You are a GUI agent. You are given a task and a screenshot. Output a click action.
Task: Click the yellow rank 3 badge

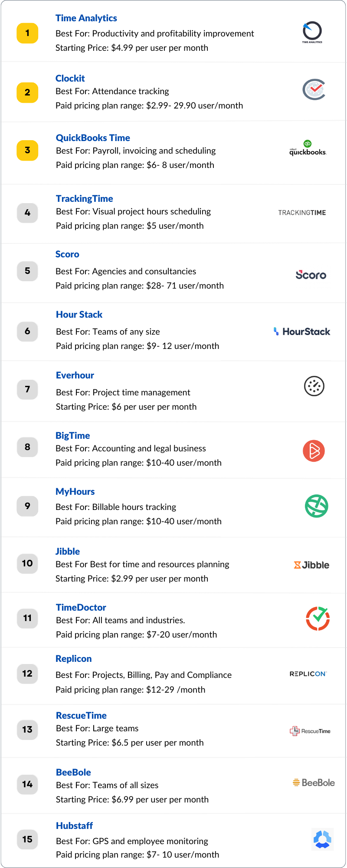click(x=27, y=150)
